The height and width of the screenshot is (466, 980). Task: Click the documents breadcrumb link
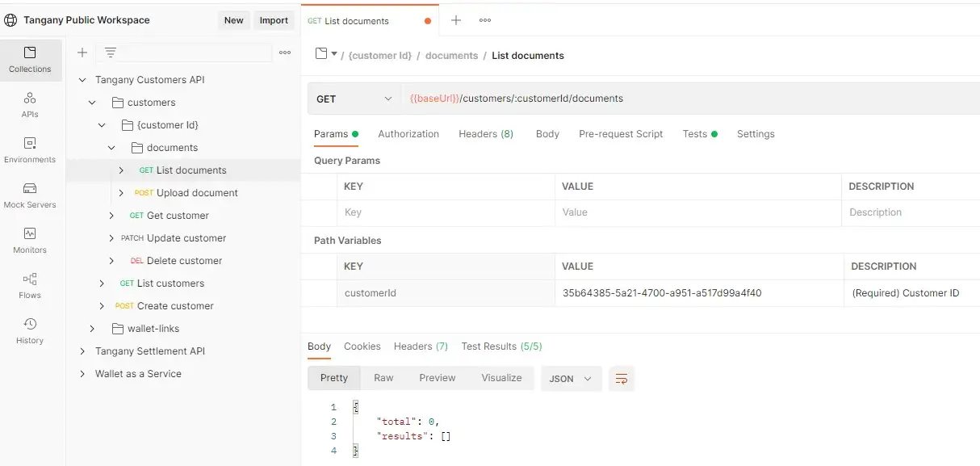(451, 56)
